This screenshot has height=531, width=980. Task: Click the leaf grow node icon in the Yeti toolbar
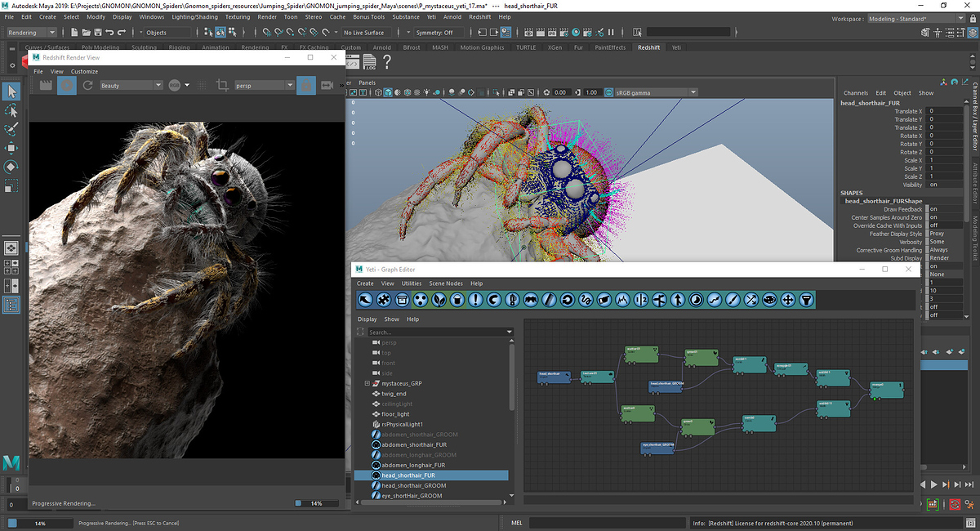click(x=439, y=300)
